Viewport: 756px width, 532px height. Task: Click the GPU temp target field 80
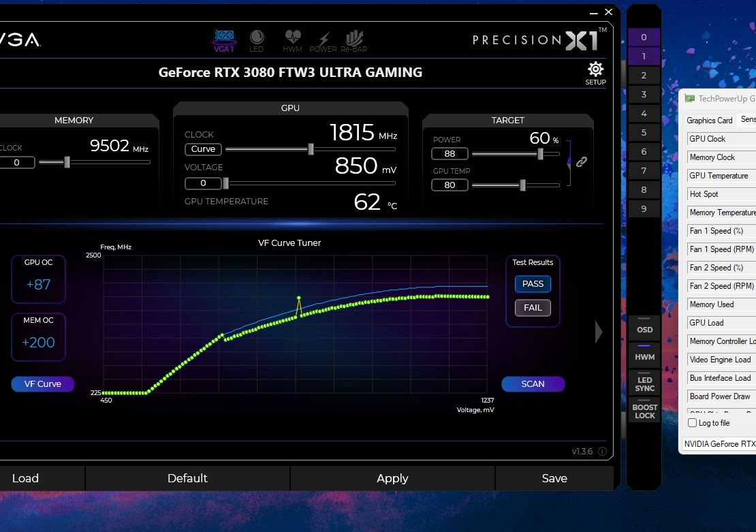[450, 185]
